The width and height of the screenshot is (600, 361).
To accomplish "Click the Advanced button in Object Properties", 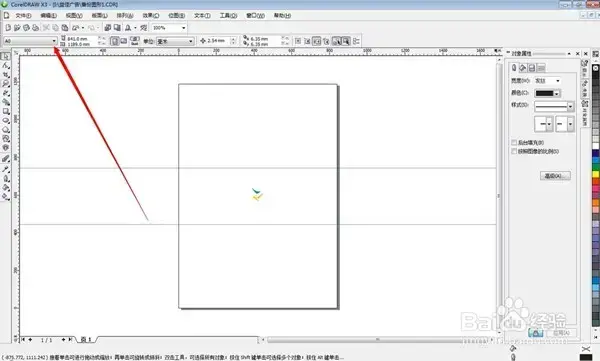I will pyautogui.click(x=555, y=176).
